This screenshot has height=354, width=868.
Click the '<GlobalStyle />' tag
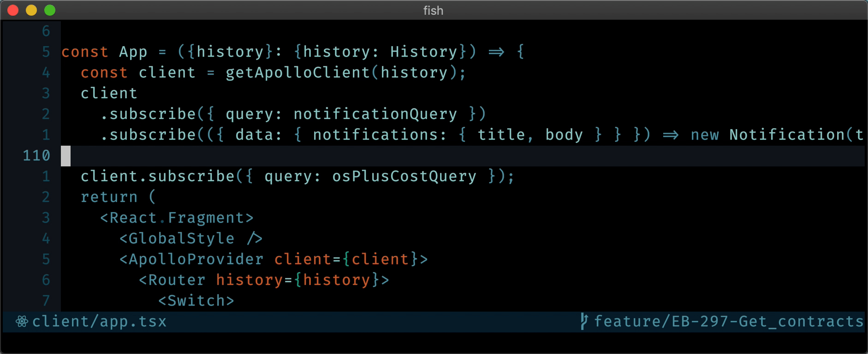pyautogui.click(x=191, y=238)
